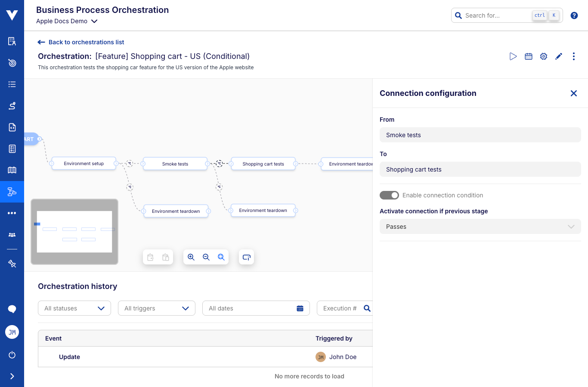Image resolution: width=588 pixels, height=387 pixels.
Task: Fit orchestration diagram to screen
Action: [221, 257]
